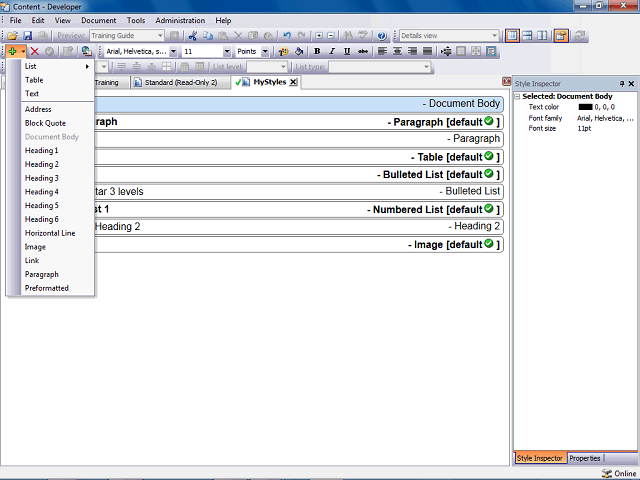Screen dimensions: 640x480
Task: Select the Numbered List [default] style row
Action: click(299, 209)
